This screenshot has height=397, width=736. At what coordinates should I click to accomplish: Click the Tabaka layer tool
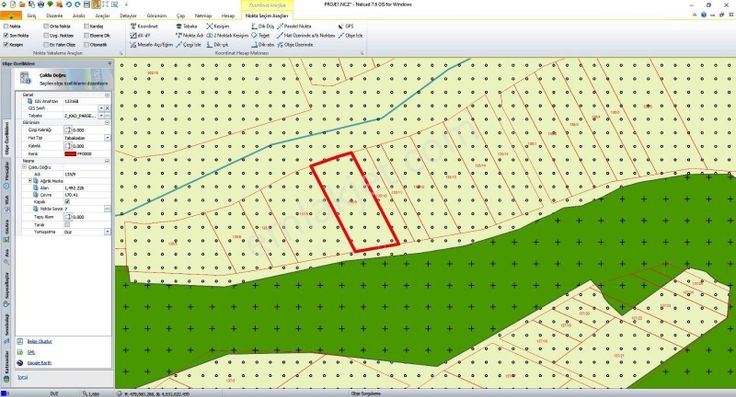186,26
